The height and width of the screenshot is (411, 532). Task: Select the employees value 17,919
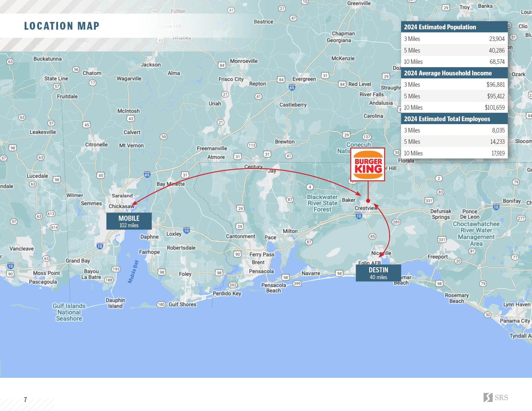coord(498,153)
